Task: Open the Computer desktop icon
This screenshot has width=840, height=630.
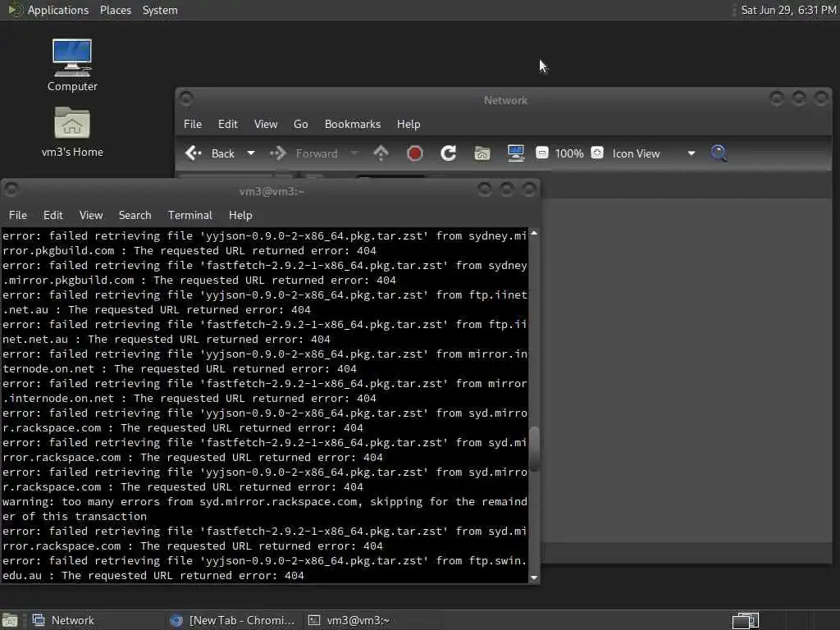Action: point(72,64)
